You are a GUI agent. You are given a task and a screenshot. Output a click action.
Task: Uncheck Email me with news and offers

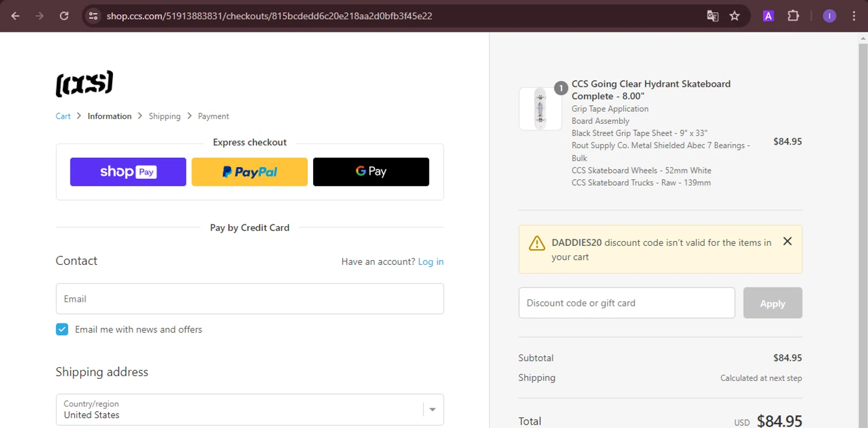(62, 329)
